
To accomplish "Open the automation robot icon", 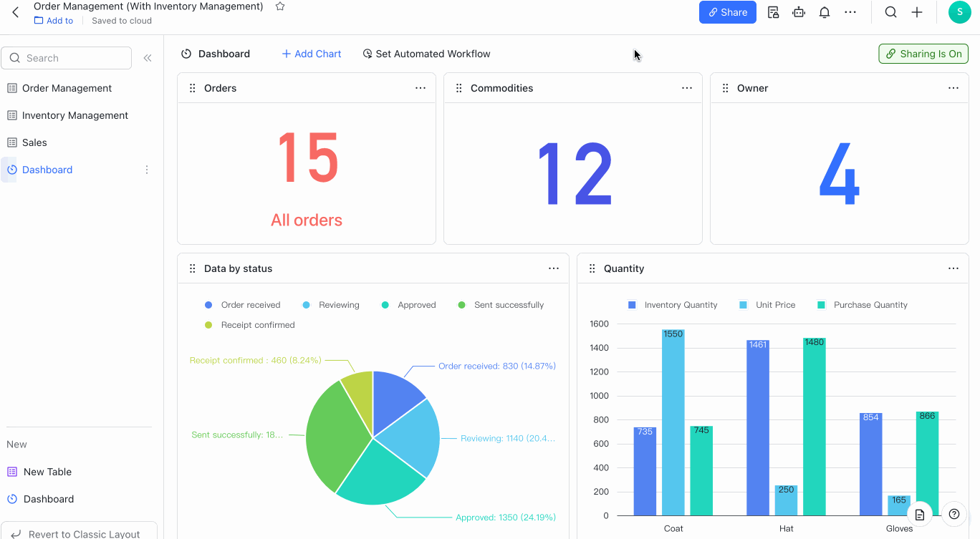I will (799, 12).
